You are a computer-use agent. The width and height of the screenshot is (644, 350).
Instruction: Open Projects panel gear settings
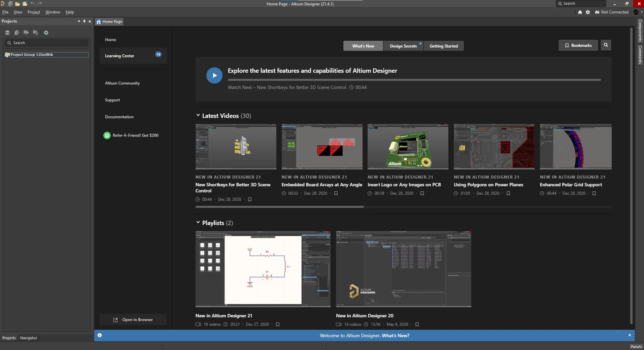click(46, 33)
